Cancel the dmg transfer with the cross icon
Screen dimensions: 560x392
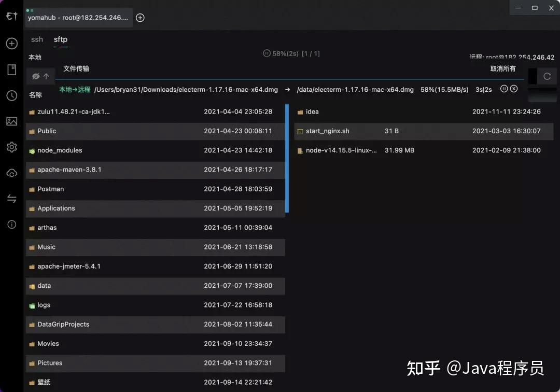pos(514,89)
